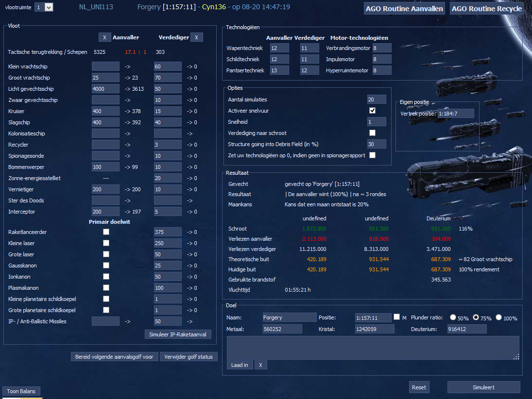Click Laad in button
532x399 pixels.
240,365
